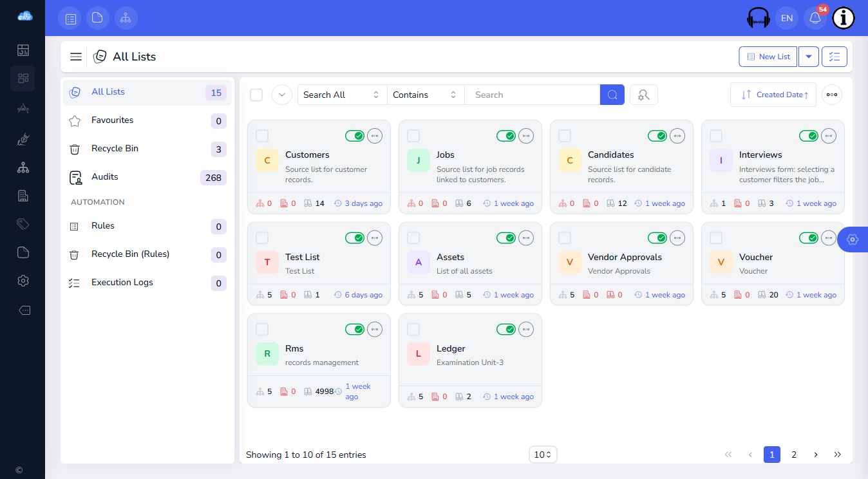Viewport: 868px width, 479px height.
Task: Open more options on Ledger card
Action: click(526, 330)
